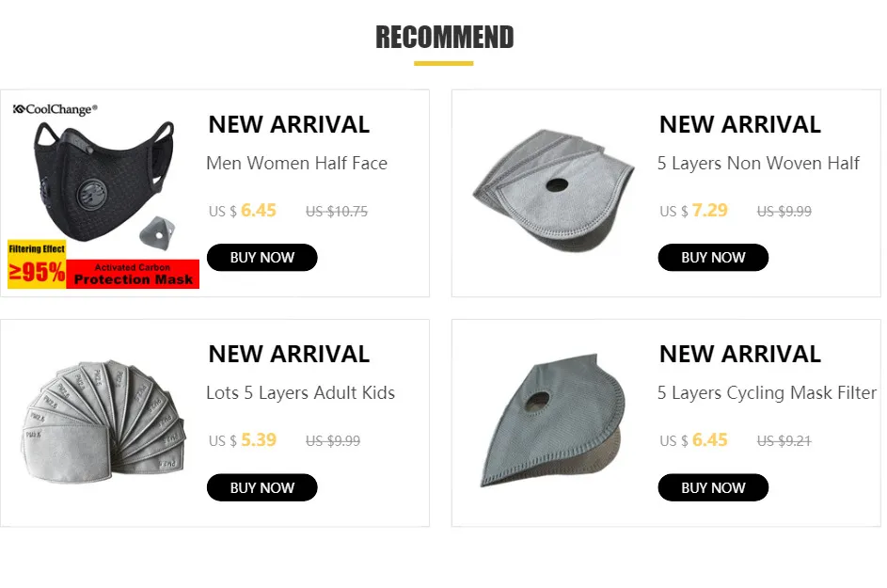
Task: Open the fanned PM2.5 filters image
Action: click(103, 421)
